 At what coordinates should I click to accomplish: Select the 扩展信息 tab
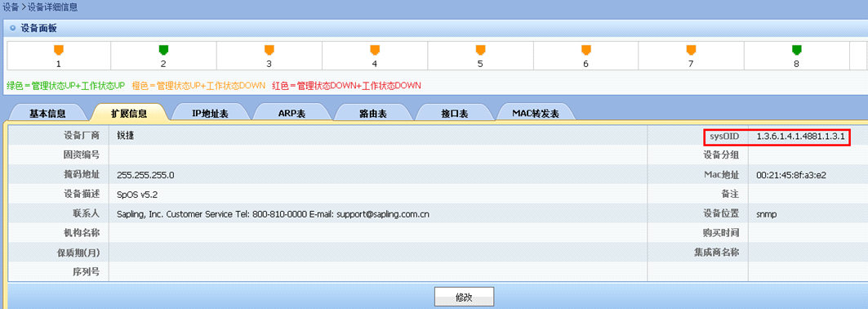(x=129, y=113)
